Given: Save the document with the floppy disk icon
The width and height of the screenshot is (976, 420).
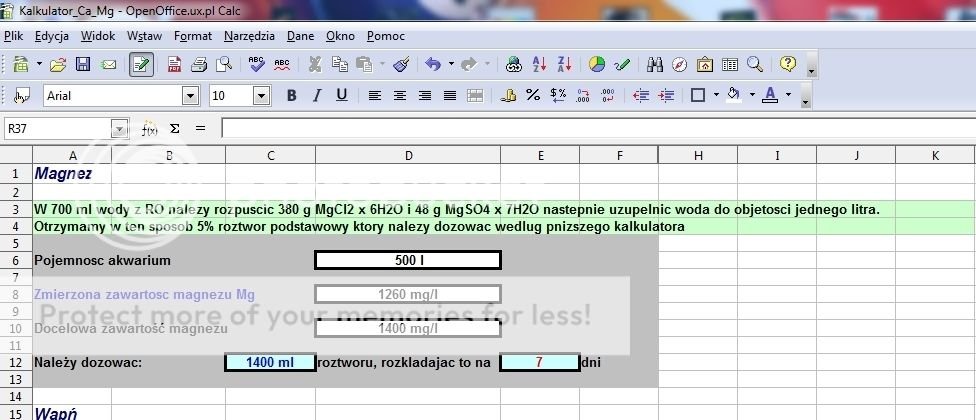Looking at the screenshot, I should pyautogui.click(x=83, y=64).
